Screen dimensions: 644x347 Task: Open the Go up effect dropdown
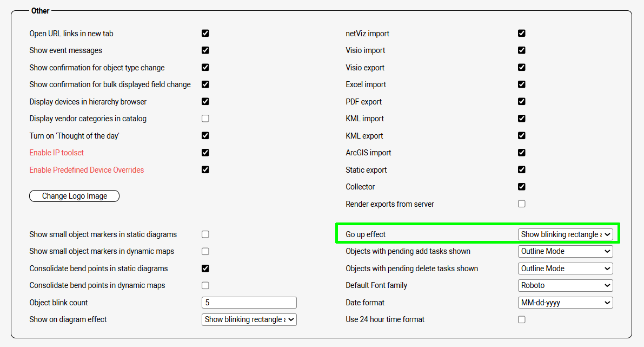[565, 234]
